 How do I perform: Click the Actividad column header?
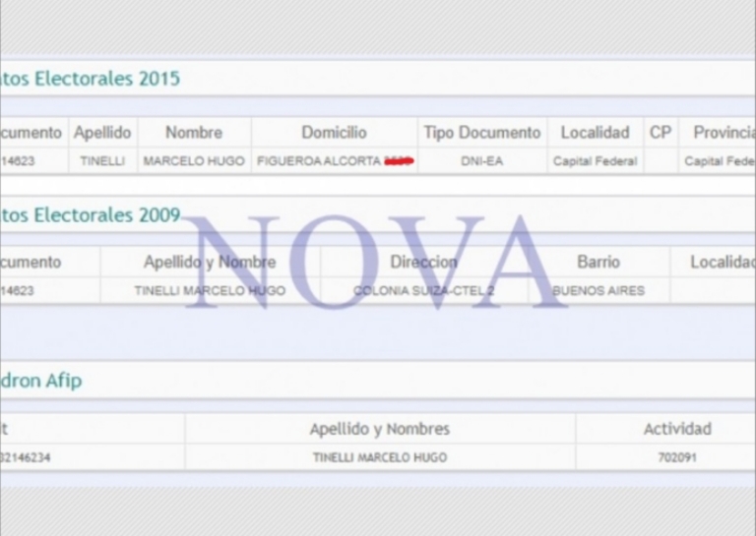(x=677, y=429)
